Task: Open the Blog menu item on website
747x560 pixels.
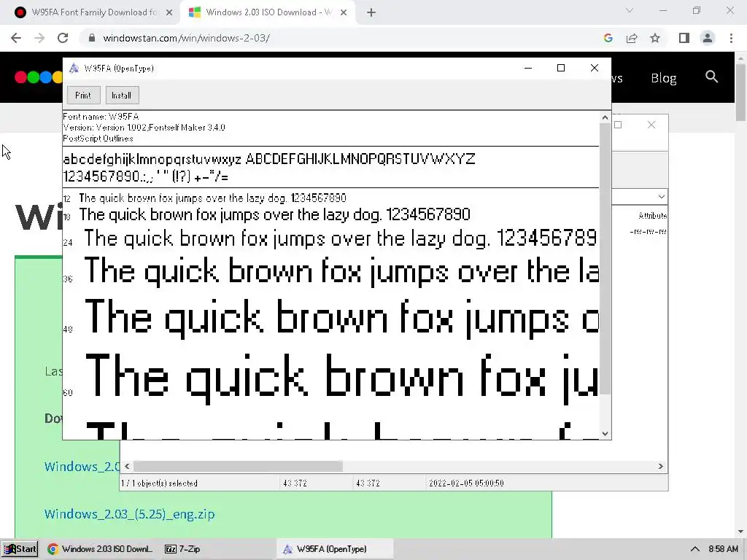Action: pyautogui.click(x=664, y=78)
